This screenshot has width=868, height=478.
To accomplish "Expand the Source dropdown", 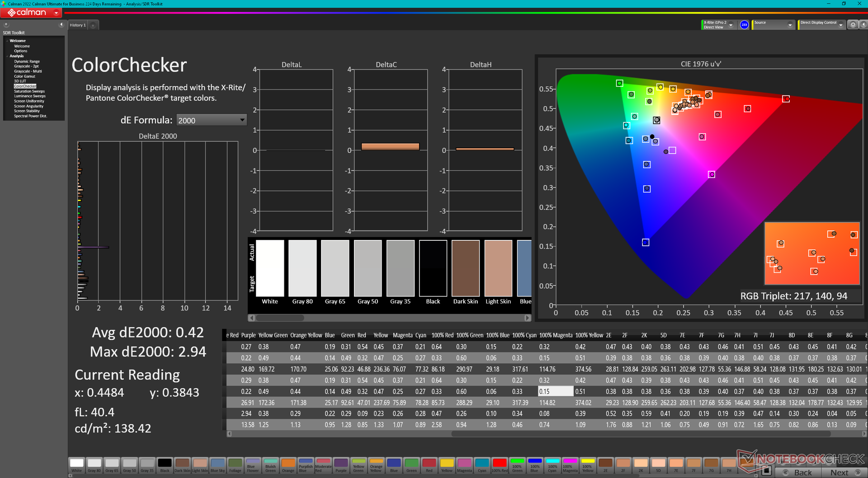I will (x=790, y=25).
